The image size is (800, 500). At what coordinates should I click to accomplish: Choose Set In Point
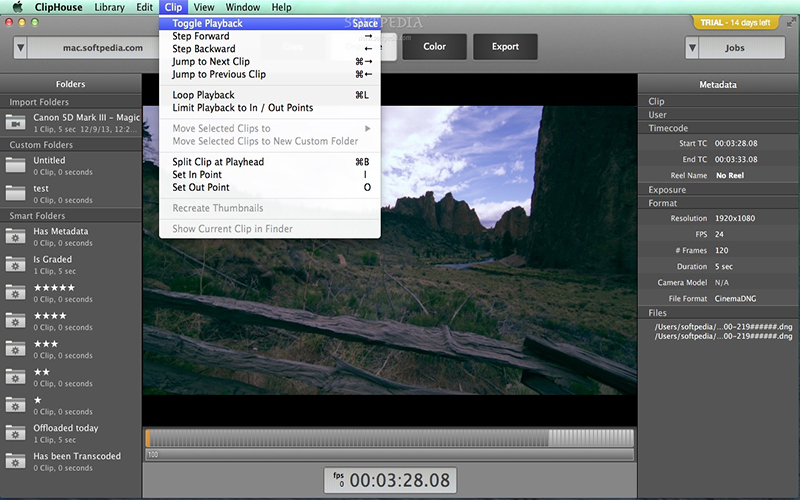pyautogui.click(x=270, y=174)
